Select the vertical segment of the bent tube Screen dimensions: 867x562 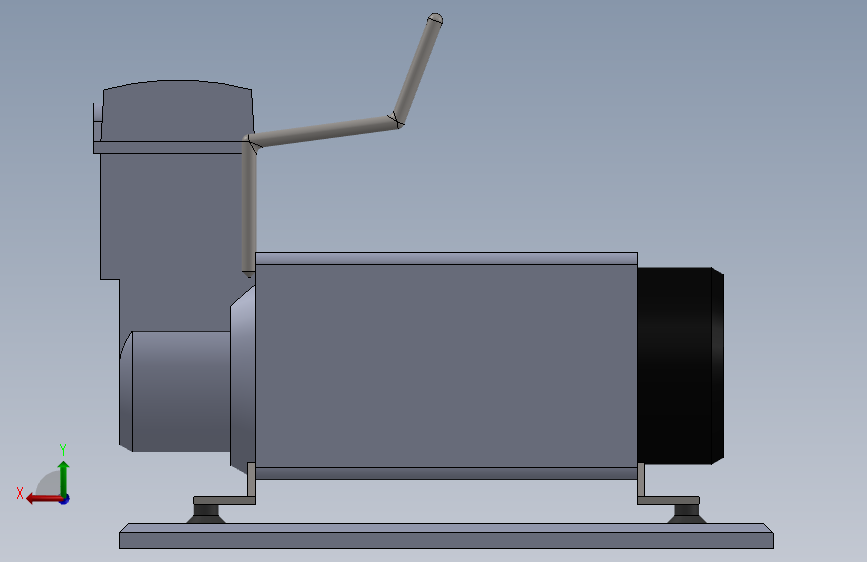pos(249,207)
